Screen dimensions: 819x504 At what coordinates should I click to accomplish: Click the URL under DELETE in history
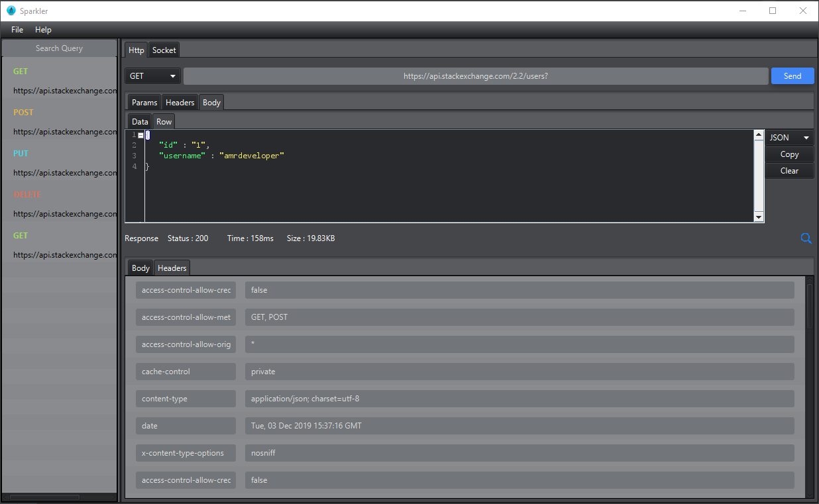(x=65, y=214)
